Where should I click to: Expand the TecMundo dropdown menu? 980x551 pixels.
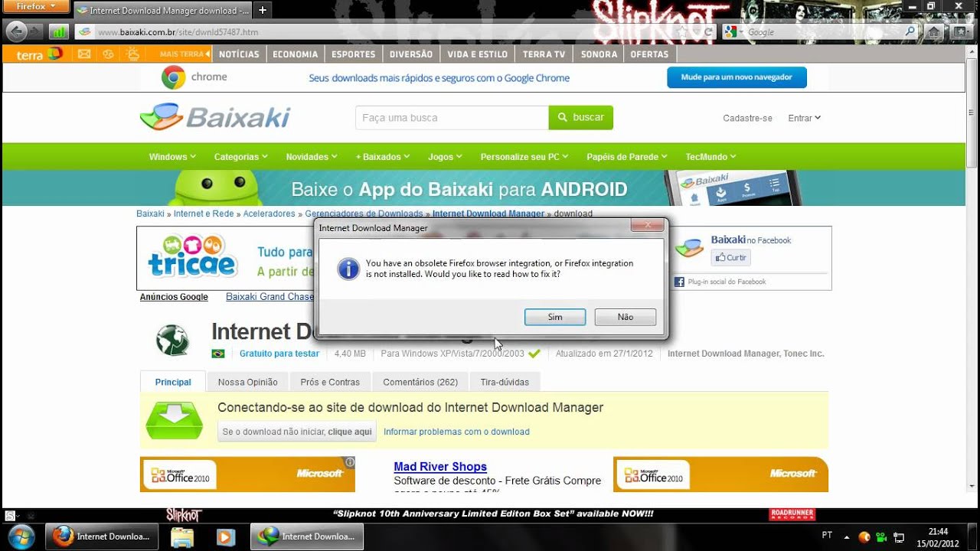[x=710, y=157]
